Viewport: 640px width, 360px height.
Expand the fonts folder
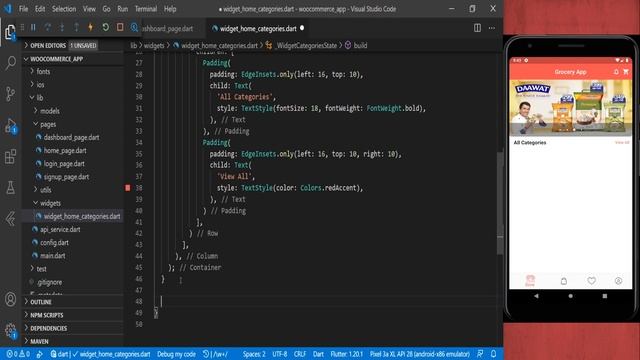[73, 71]
